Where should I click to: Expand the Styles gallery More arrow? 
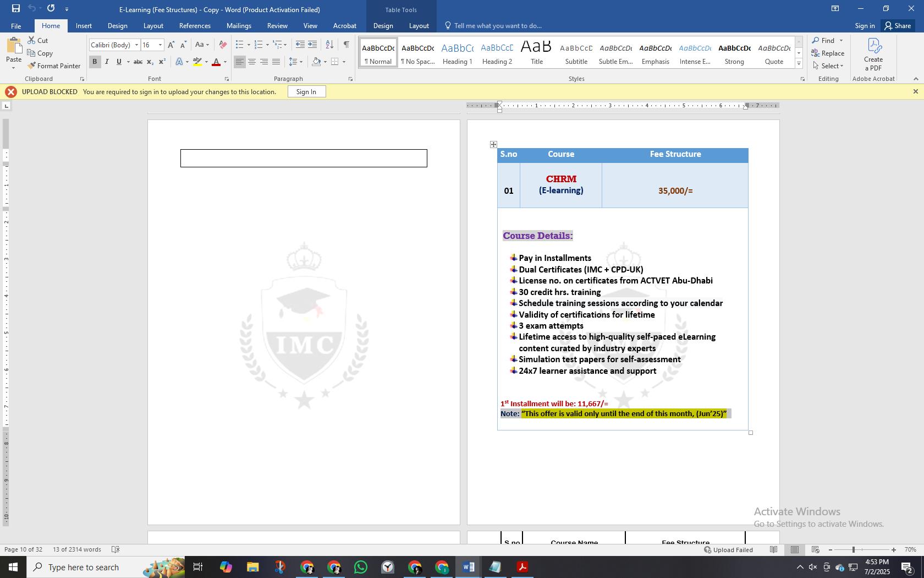point(799,64)
